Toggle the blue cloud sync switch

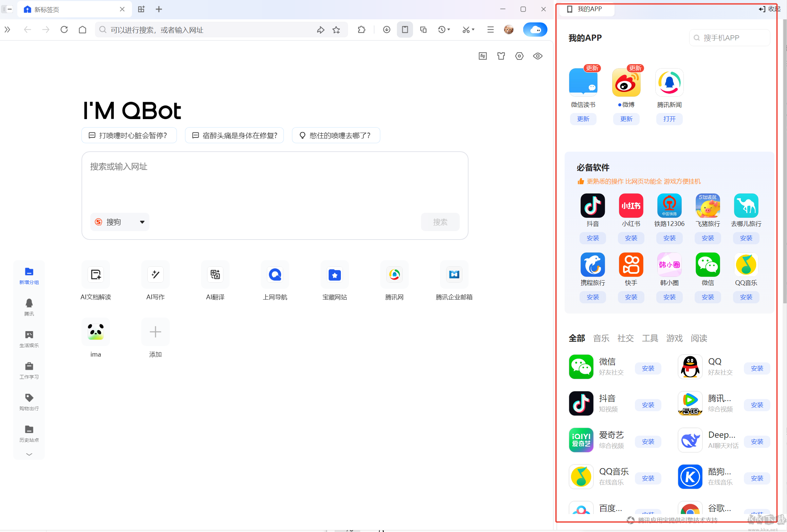(535, 30)
